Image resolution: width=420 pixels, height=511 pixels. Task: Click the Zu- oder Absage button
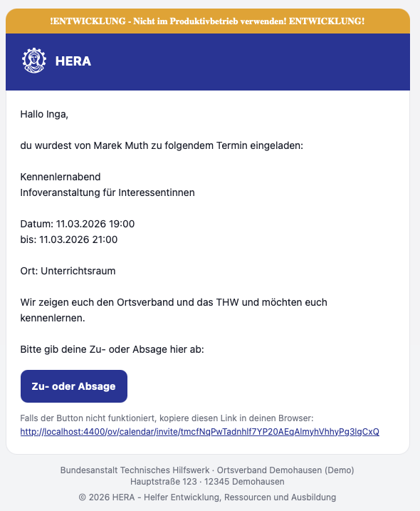coord(74,386)
